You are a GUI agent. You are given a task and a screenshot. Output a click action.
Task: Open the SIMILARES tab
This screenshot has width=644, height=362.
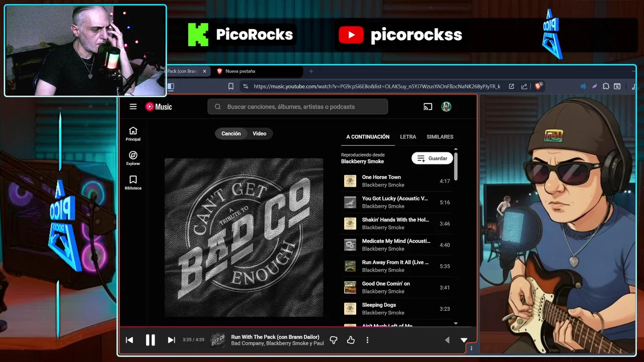(440, 137)
